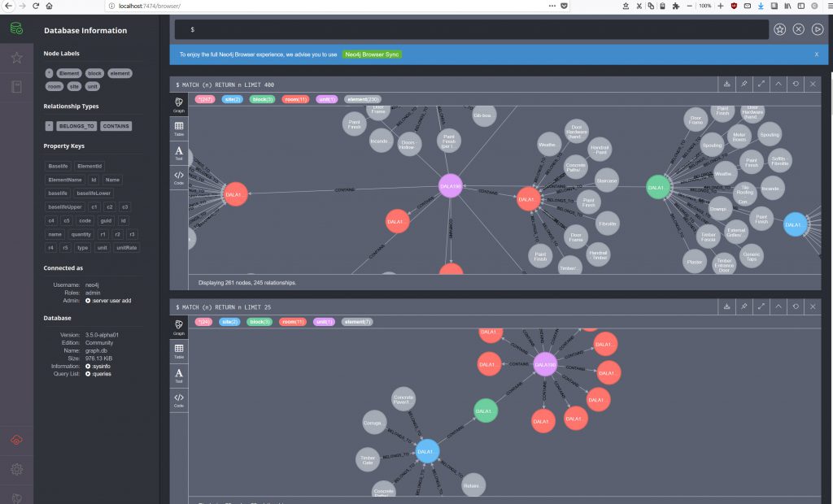Pin the LIMIT 25 result frame
The image size is (833, 504).
click(744, 306)
